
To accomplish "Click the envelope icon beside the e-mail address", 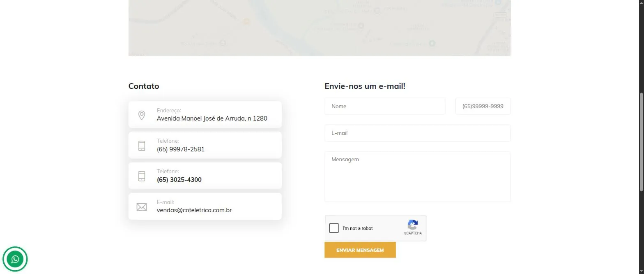I will [142, 207].
